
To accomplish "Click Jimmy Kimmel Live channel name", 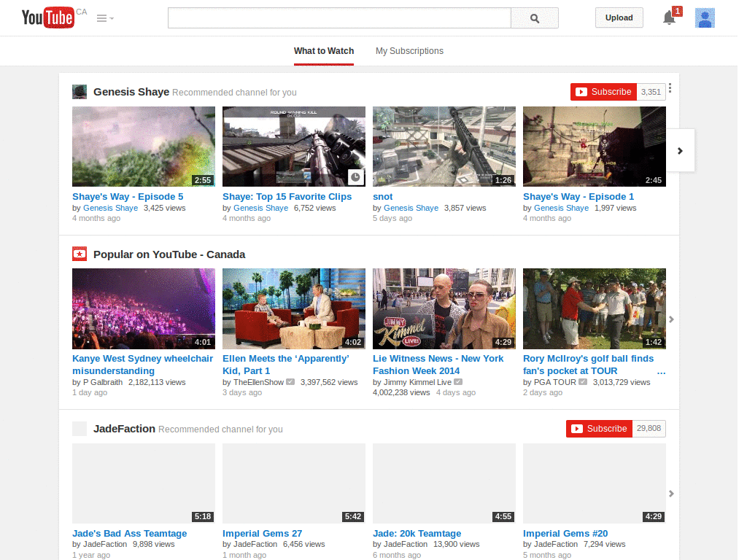I will pyautogui.click(x=418, y=382).
